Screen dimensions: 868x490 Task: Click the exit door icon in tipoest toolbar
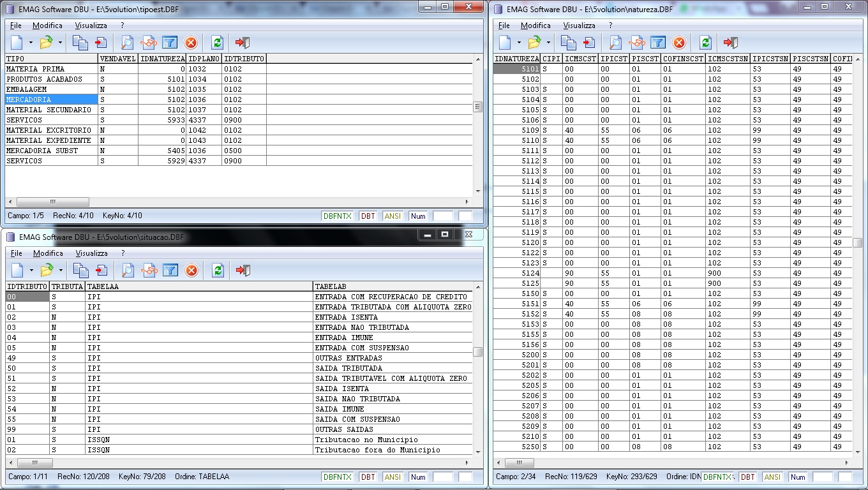243,43
